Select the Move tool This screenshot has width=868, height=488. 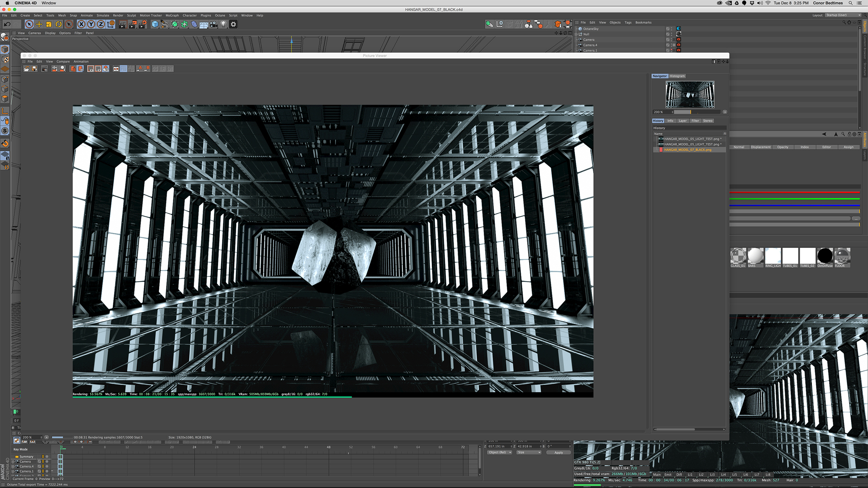[x=39, y=24]
